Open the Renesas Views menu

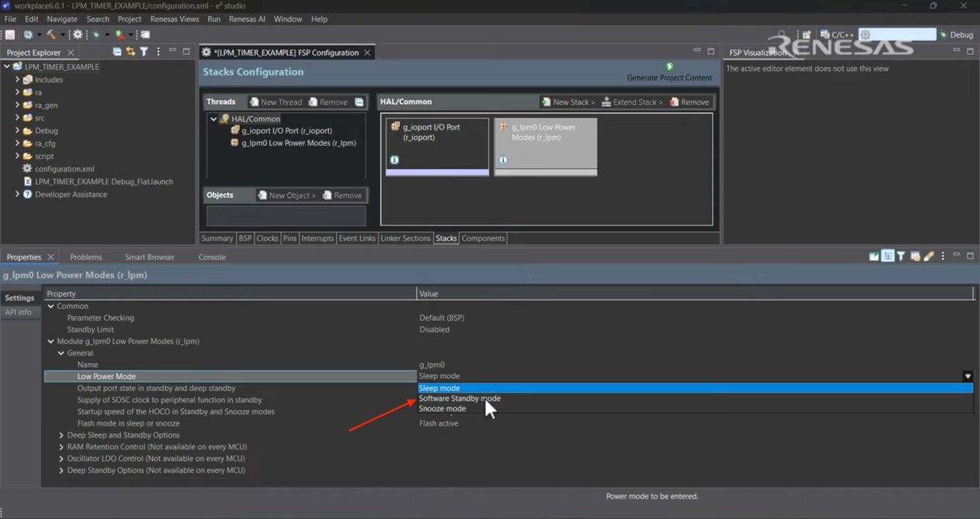coord(175,19)
